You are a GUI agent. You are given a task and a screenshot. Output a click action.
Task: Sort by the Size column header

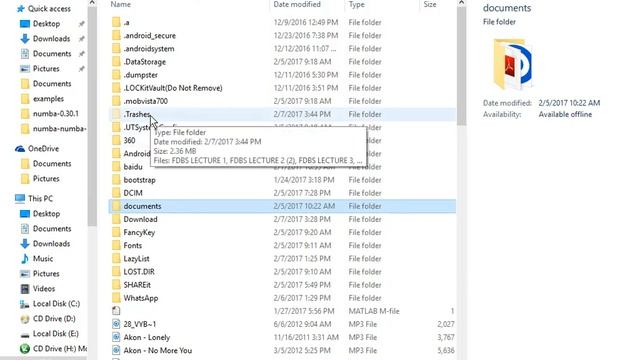pos(430,4)
